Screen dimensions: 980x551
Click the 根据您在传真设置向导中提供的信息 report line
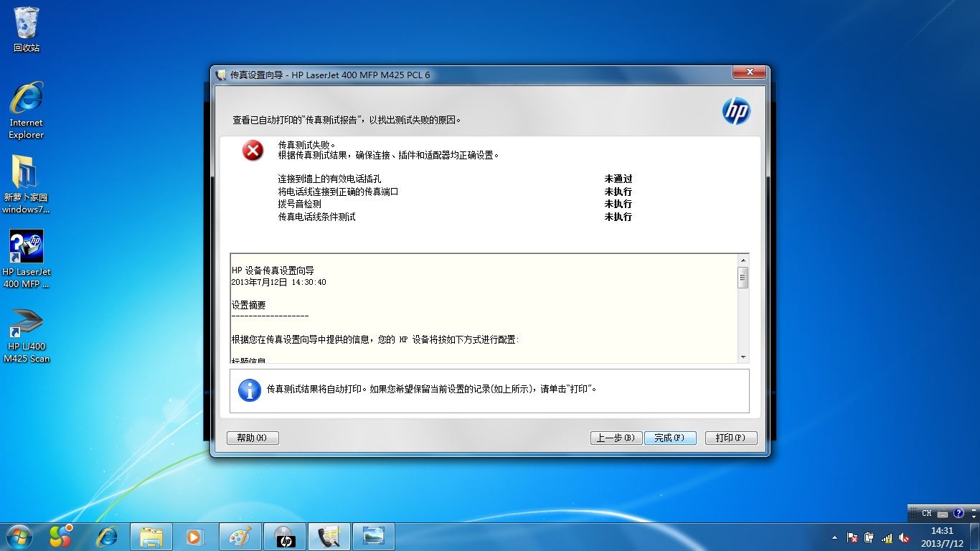[x=374, y=340]
